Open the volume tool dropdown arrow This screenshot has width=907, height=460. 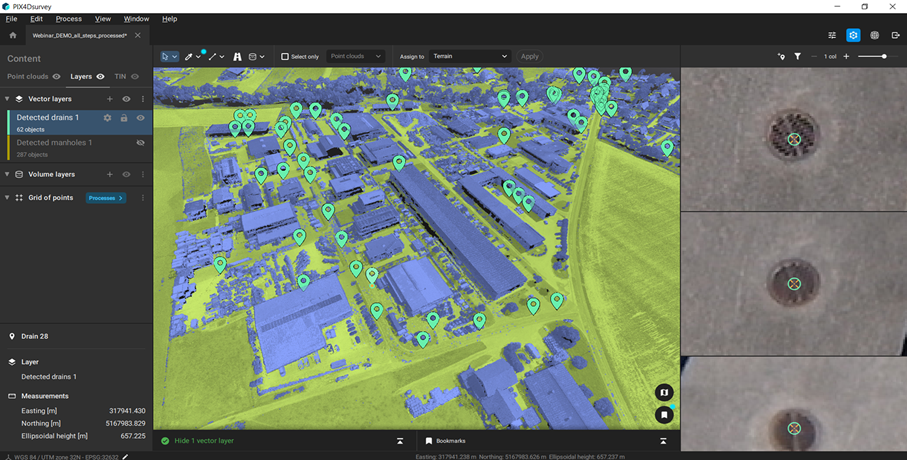pyautogui.click(x=262, y=57)
